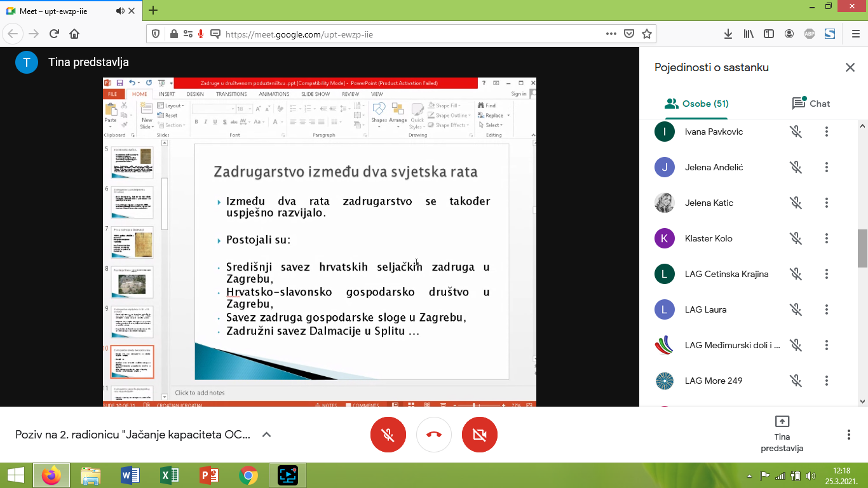The height and width of the screenshot is (488, 868).
Task: Click the Firefox reload page button
Action: [54, 34]
